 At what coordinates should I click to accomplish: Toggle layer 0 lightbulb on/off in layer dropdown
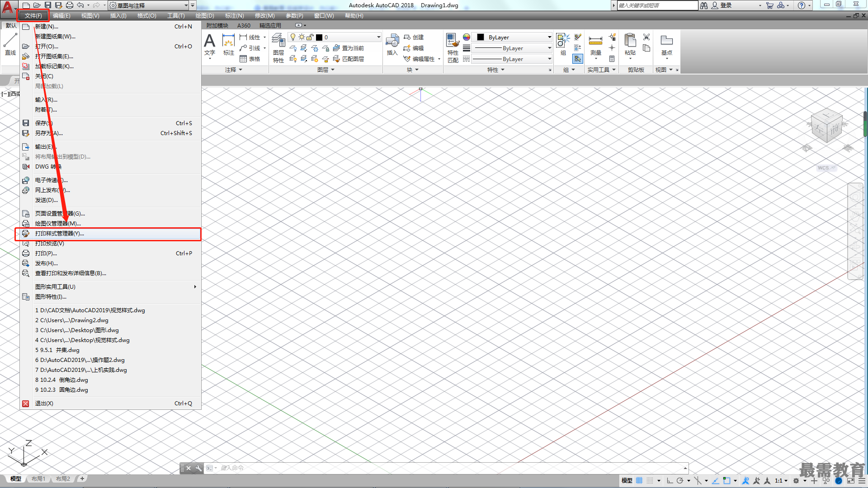click(x=293, y=37)
